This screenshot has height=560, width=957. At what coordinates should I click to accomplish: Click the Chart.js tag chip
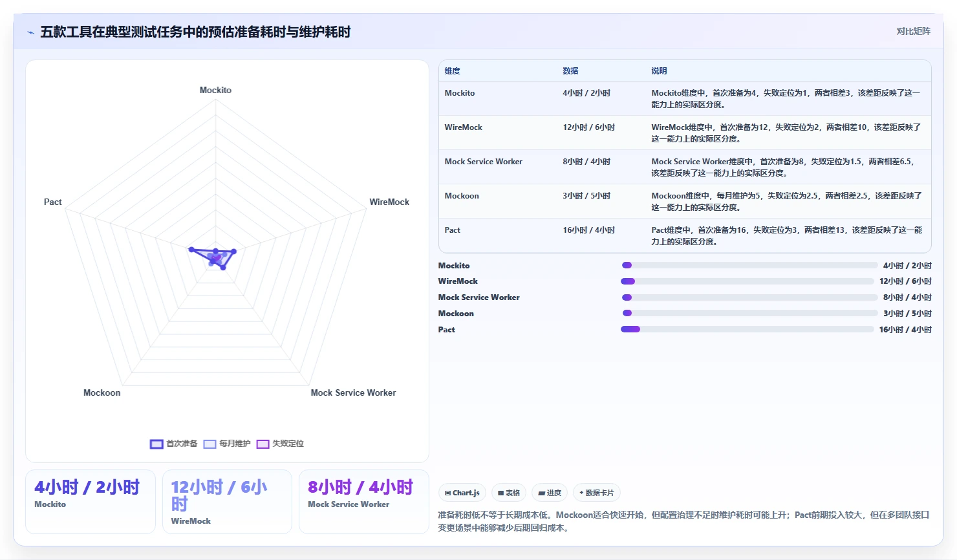click(462, 493)
